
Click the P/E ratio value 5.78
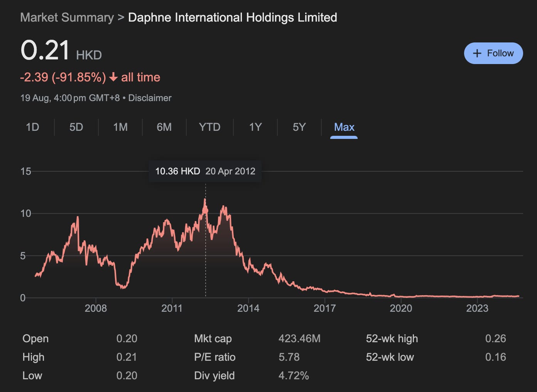pyautogui.click(x=289, y=357)
